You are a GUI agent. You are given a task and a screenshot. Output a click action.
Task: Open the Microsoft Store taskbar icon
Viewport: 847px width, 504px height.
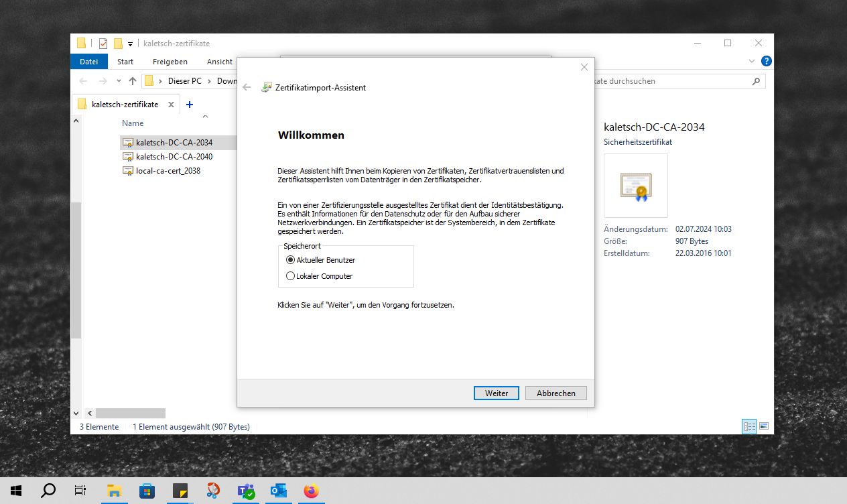coord(147,491)
